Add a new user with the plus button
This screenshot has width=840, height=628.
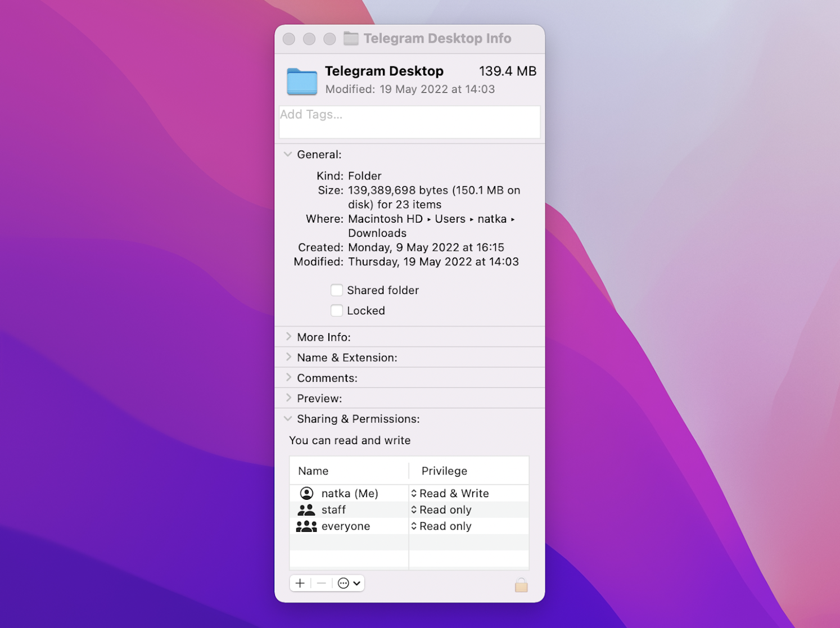point(300,583)
